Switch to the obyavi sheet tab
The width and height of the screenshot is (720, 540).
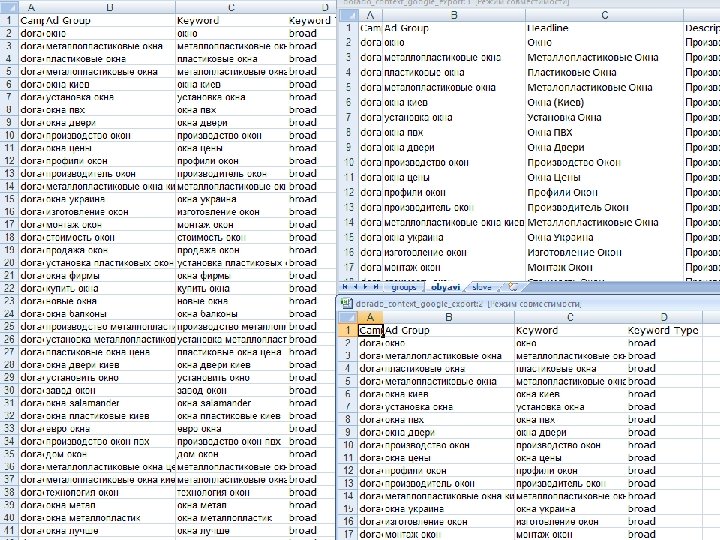tap(445, 287)
